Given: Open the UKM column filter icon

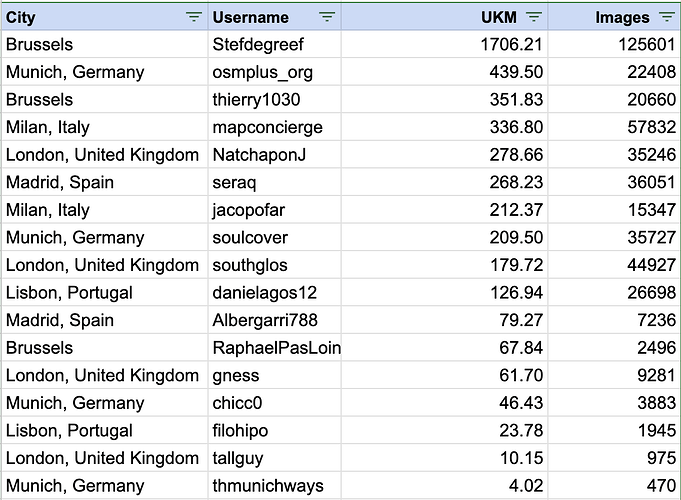Looking at the screenshot, I should pyautogui.click(x=533, y=17).
